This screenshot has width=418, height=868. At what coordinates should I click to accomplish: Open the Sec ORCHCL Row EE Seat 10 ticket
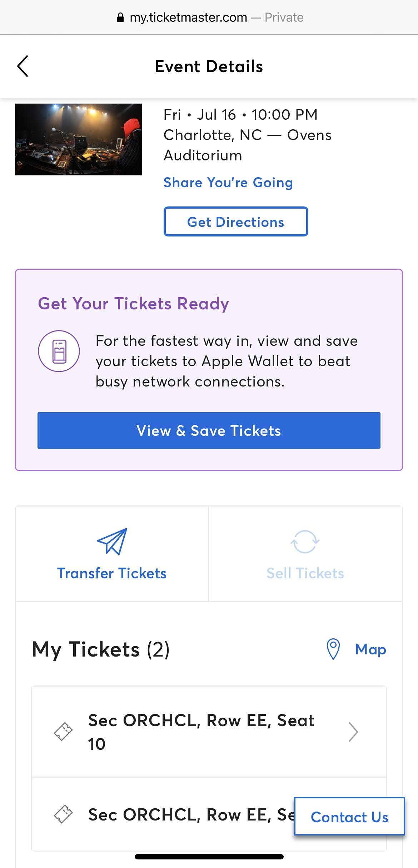click(209, 732)
